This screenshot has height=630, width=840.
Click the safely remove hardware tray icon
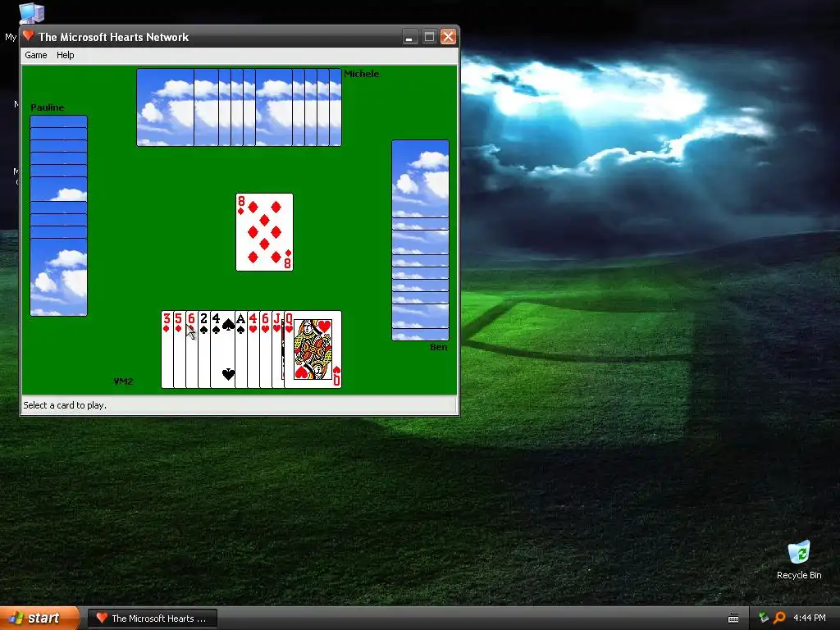pos(764,618)
